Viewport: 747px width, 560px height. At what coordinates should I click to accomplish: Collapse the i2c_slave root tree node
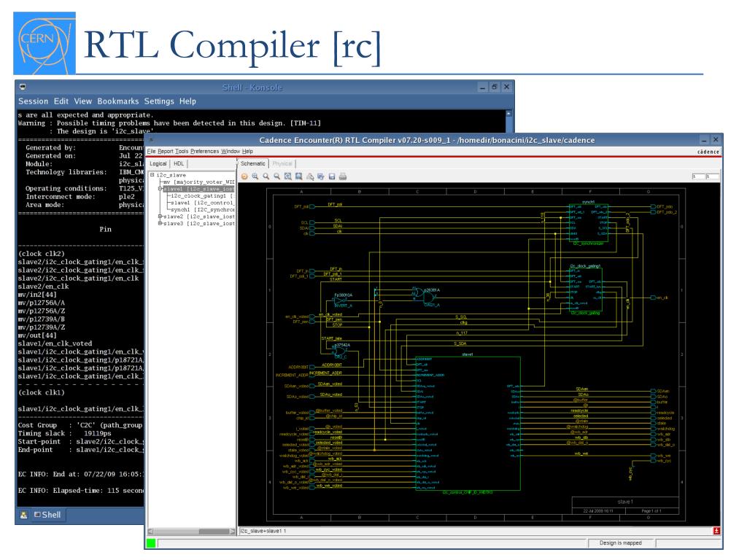pyautogui.click(x=152, y=175)
